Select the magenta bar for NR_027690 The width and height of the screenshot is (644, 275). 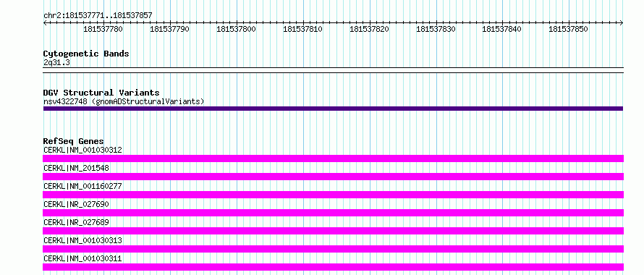tap(333, 213)
